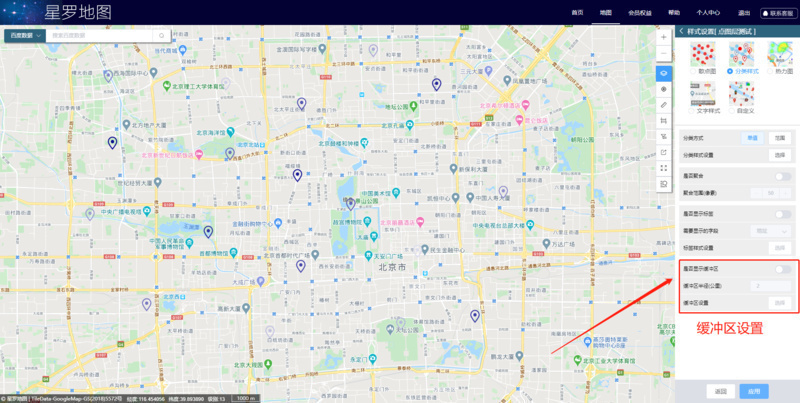Go back using the panel's left chevron
This screenshot has height=403, width=800.
click(681, 31)
